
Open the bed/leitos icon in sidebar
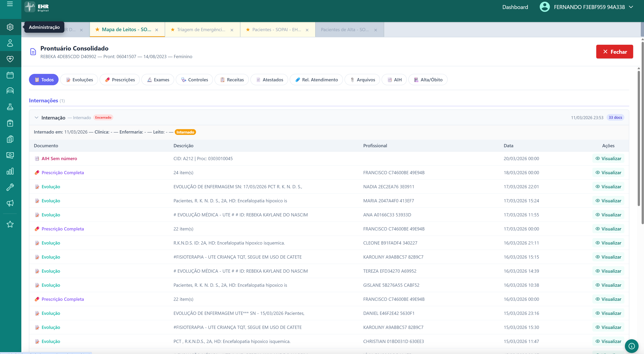coord(10,90)
